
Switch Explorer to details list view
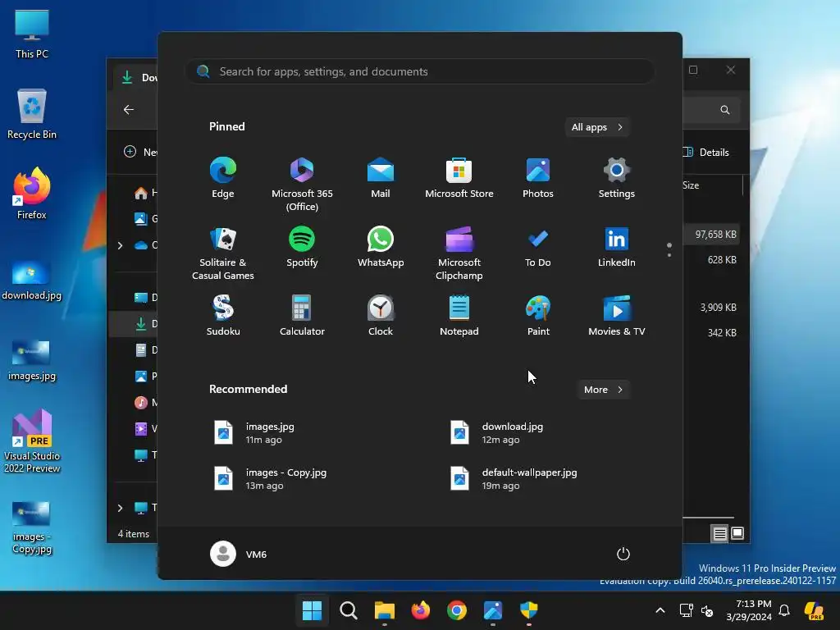click(x=719, y=533)
